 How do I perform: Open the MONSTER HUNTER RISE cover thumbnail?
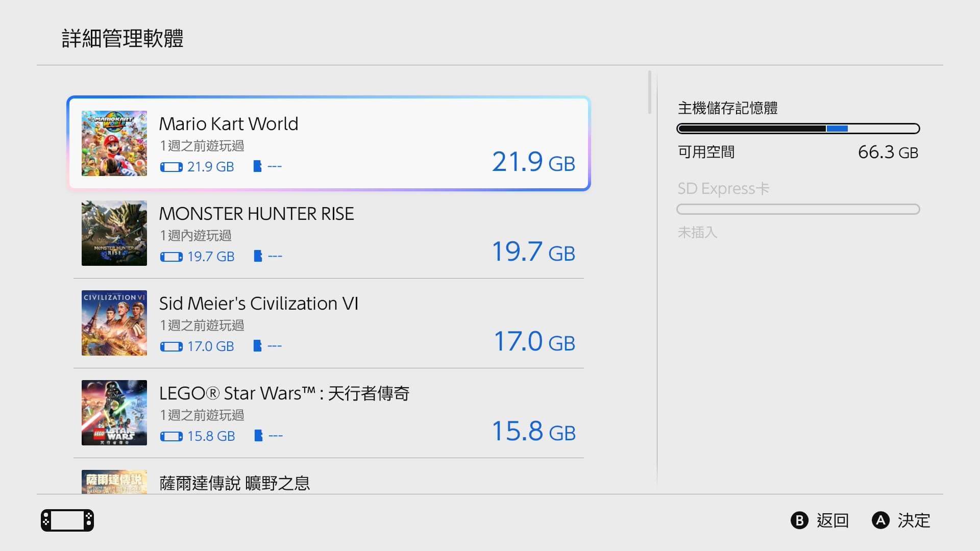pos(114,233)
